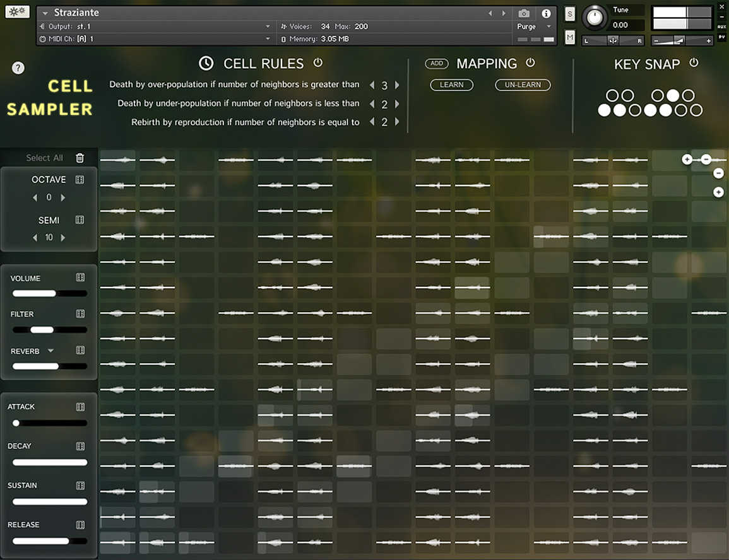Click the ADD button beside Mapping
The height and width of the screenshot is (560, 729).
[437, 64]
